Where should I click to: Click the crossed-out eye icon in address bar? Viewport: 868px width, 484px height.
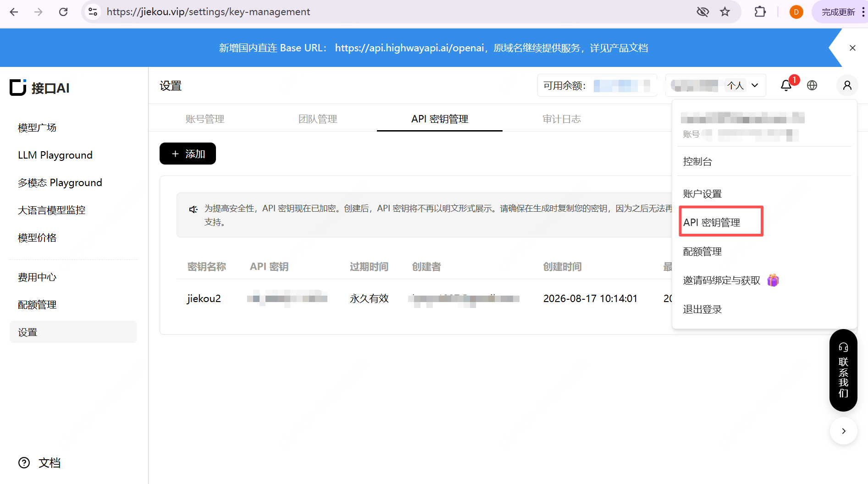(x=702, y=12)
